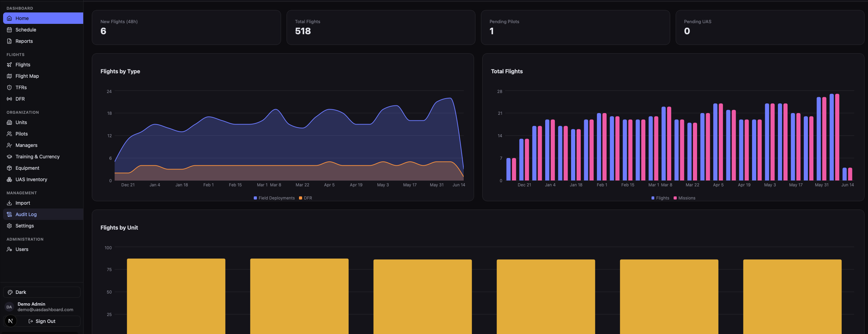Go to the Reports page
Screen dimensions: 868x334
(x=43, y=41)
